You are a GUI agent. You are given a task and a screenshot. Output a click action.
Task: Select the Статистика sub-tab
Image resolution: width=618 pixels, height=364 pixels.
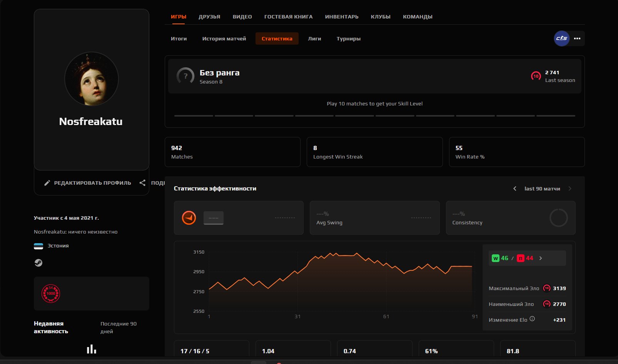coord(277,38)
